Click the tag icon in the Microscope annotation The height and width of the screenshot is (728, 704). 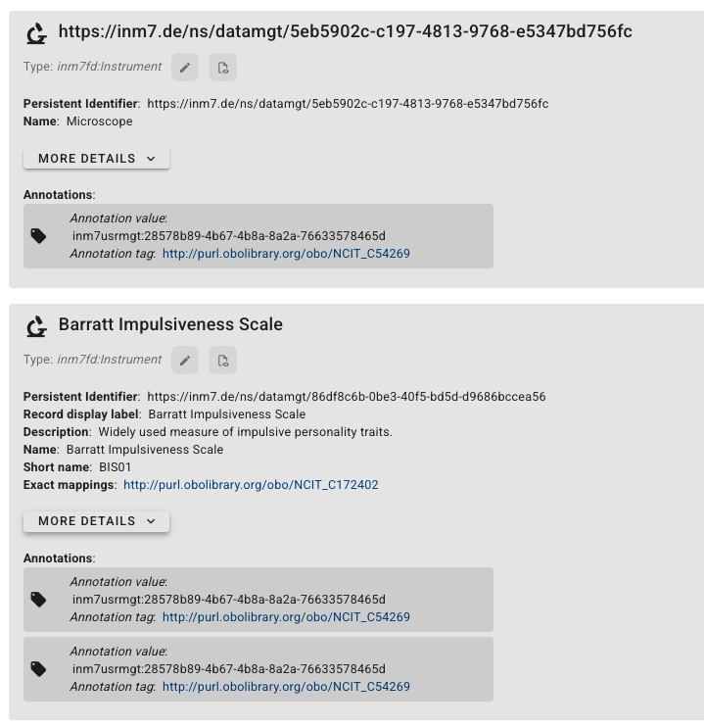(38, 236)
